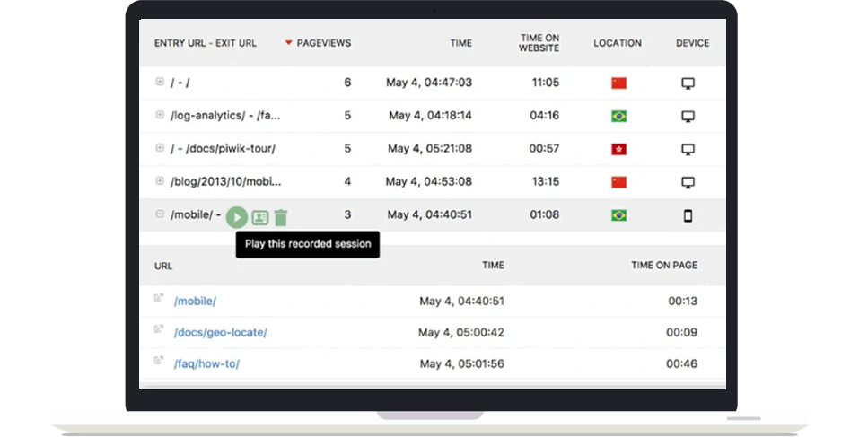Open the /mobile/ page link
Screen dimensions: 868x437
(x=195, y=302)
